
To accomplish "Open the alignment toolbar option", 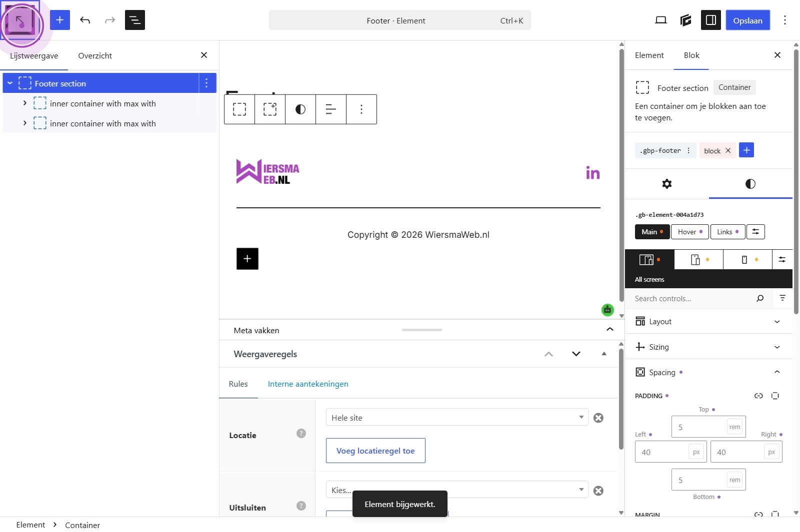I will point(331,109).
